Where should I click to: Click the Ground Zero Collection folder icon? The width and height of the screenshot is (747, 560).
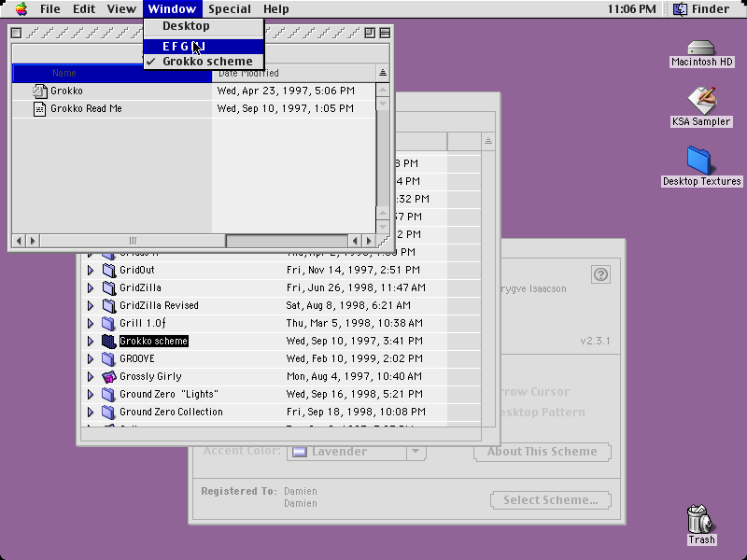coord(109,412)
